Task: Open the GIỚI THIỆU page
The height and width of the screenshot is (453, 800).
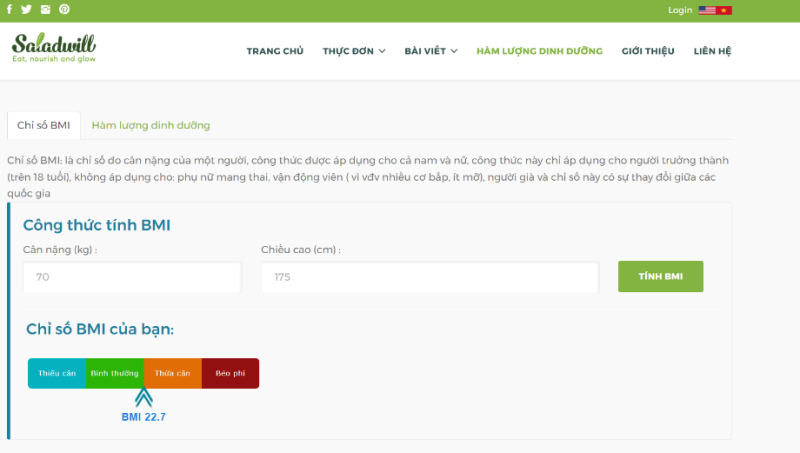Action: pos(648,51)
